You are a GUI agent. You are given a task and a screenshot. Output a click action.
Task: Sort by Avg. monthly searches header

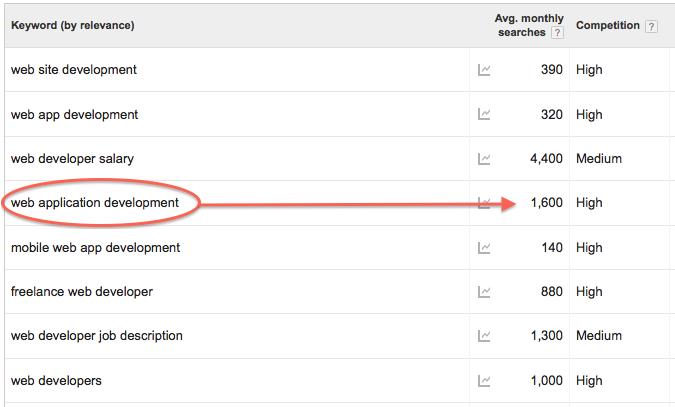(x=529, y=25)
